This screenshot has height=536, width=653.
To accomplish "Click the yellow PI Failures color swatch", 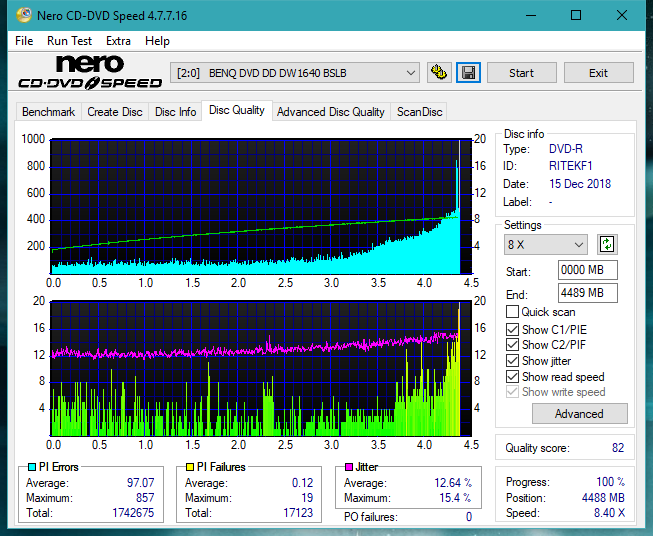I will 190,467.
